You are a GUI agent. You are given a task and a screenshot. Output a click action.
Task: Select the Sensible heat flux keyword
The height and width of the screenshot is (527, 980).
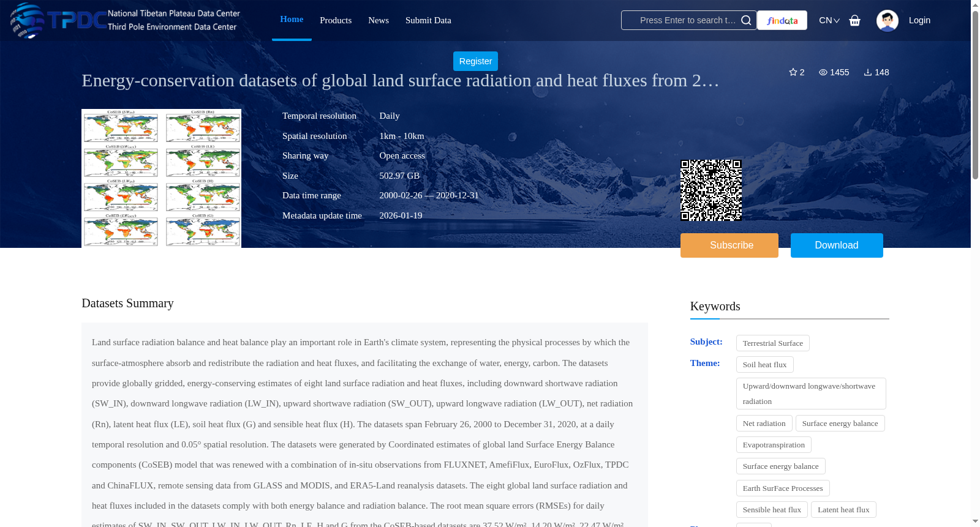pyautogui.click(x=772, y=510)
